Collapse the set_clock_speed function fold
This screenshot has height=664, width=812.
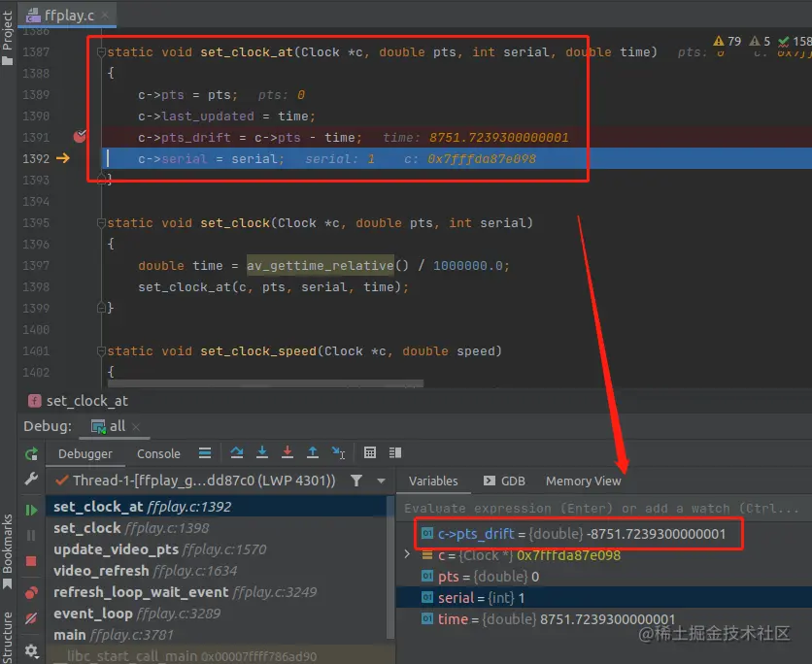(101, 350)
